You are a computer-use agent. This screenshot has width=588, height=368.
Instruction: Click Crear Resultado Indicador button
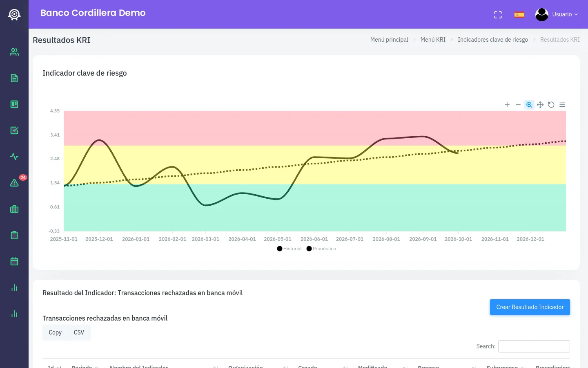pos(530,307)
